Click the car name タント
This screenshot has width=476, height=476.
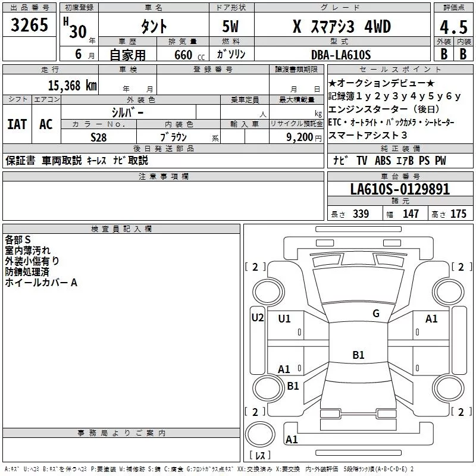[154, 26]
